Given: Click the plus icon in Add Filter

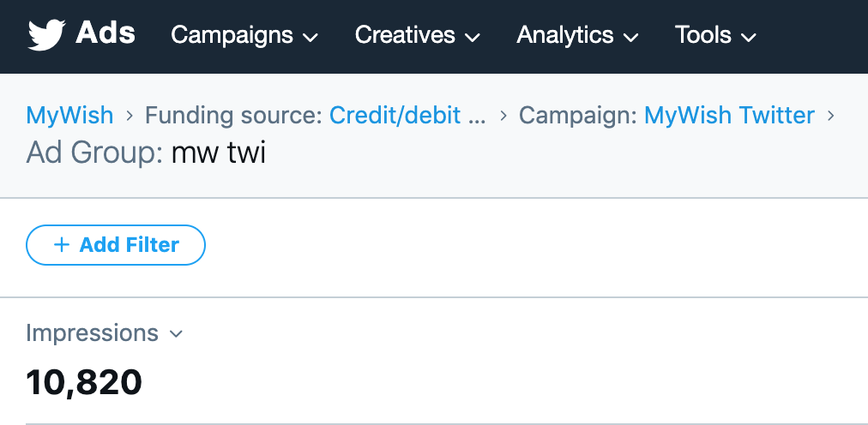Looking at the screenshot, I should point(61,245).
